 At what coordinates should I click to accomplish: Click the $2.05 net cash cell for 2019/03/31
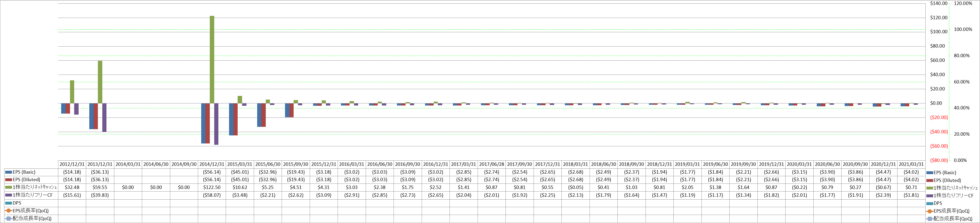pyautogui.click(x=687, y=187)
